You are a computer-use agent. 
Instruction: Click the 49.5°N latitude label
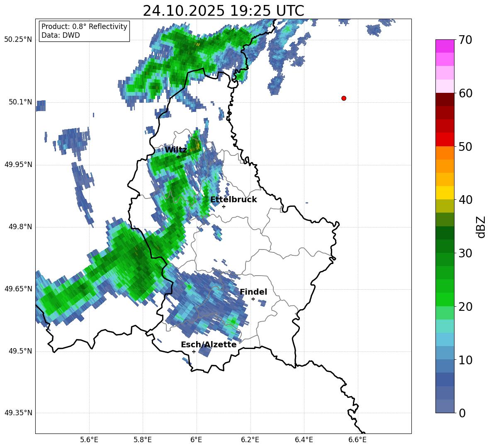pyautogui.click(x=20, y=351)
